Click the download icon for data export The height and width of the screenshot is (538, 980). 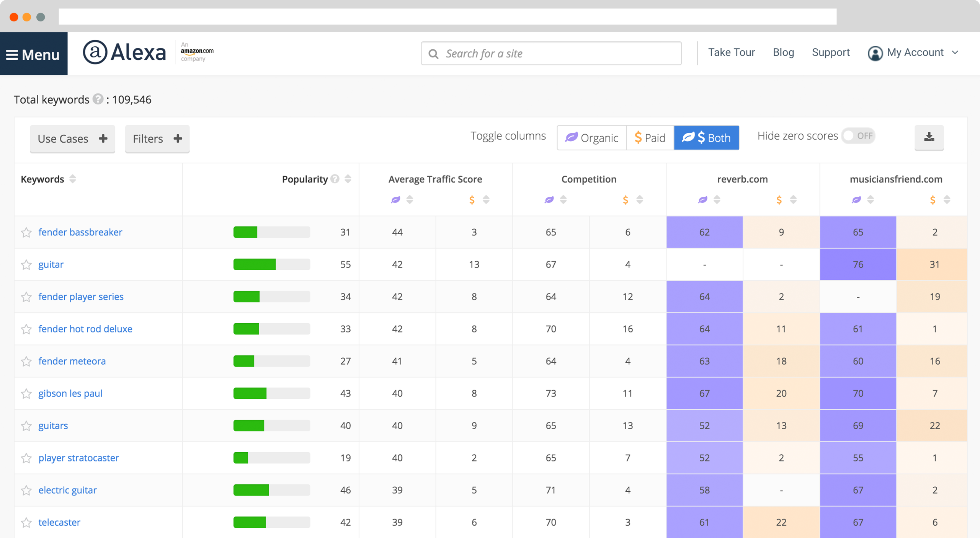point(929,137)
